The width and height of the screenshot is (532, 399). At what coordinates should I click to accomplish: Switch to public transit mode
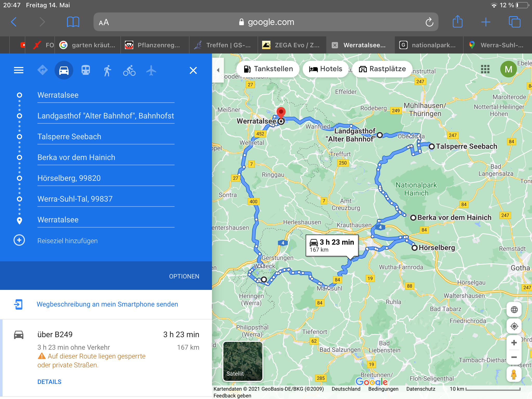86,70
